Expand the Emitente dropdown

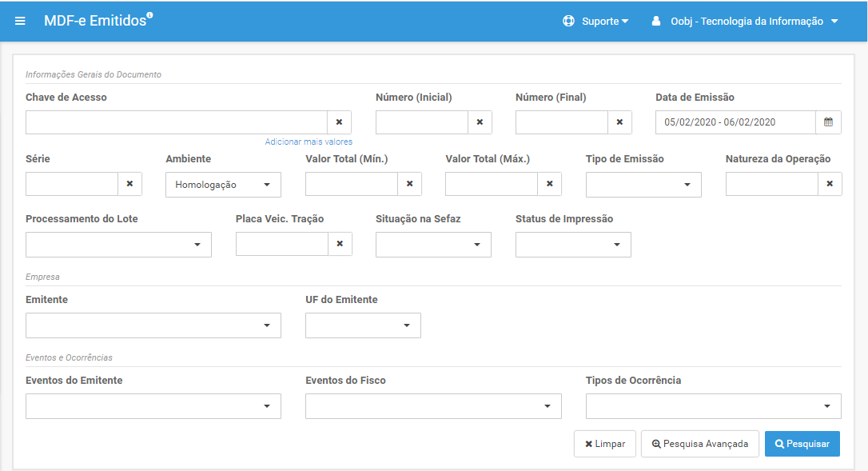(153, 325)
